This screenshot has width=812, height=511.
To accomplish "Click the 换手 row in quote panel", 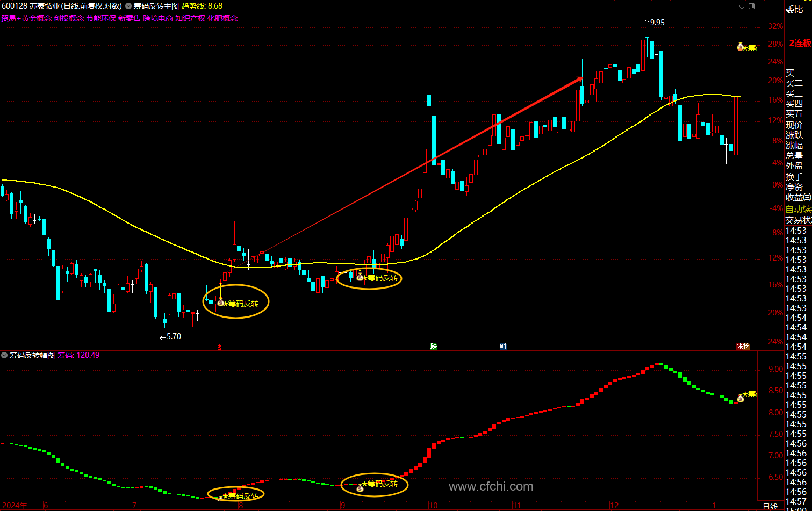I will (x=794, y=177).
